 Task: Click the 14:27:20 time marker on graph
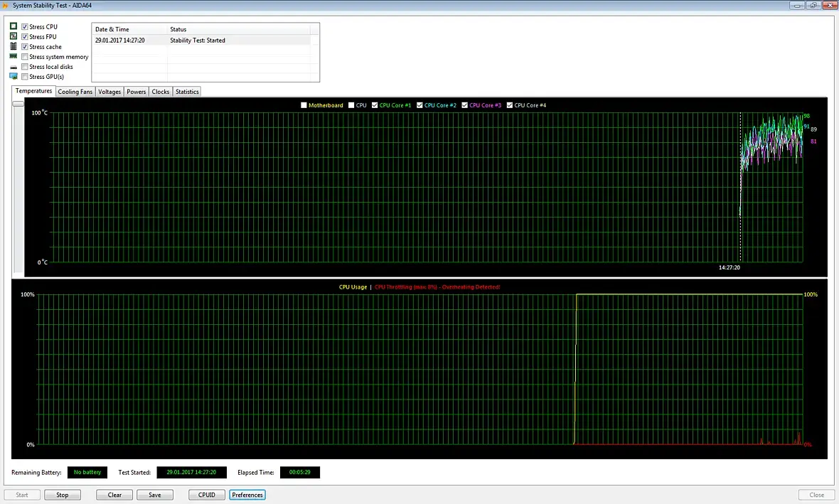pos(730,267)
